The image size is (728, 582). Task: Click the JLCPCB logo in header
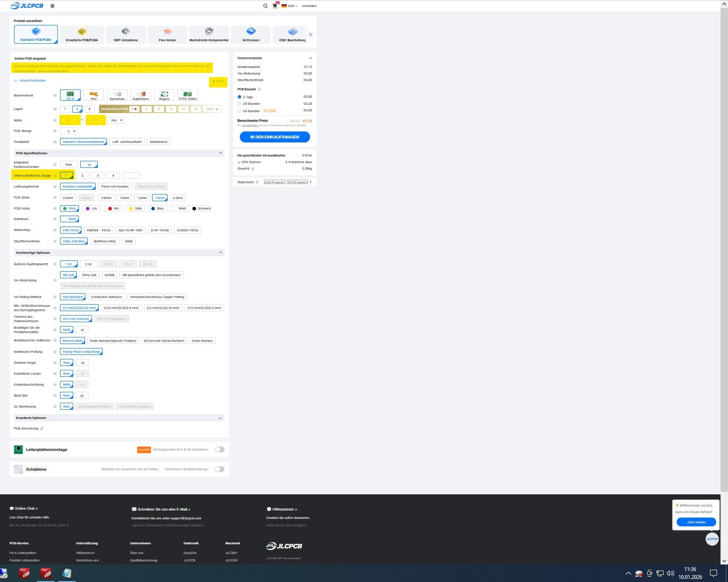[27, 6]
